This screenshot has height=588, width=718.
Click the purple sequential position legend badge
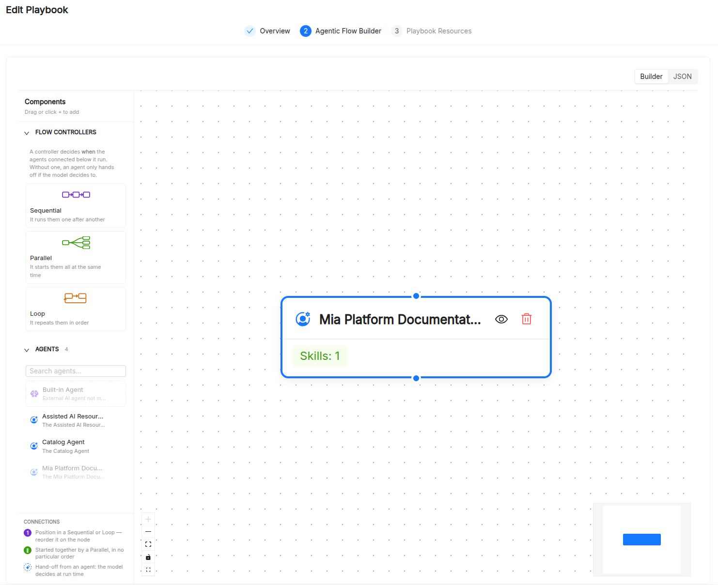click(28, 533)
